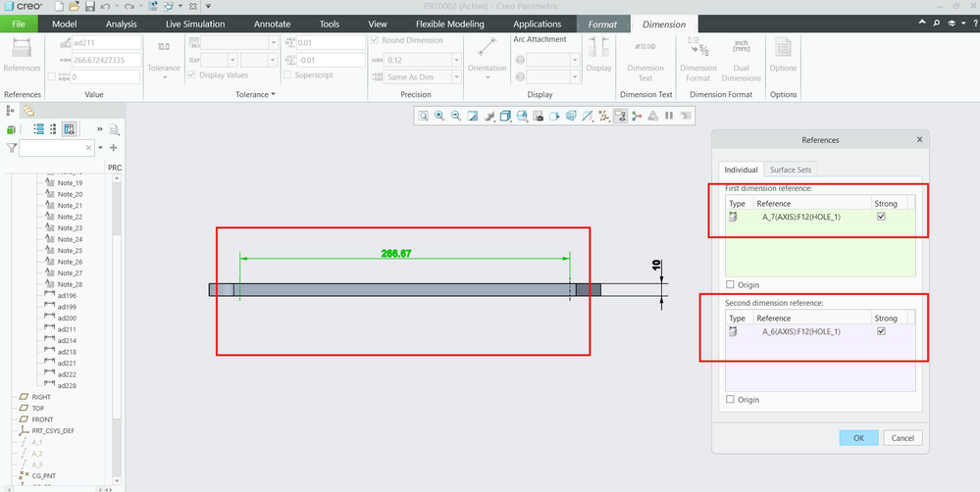Click the Open folder icon in title bar
This screenshot has width=980, height=492.
76,7
